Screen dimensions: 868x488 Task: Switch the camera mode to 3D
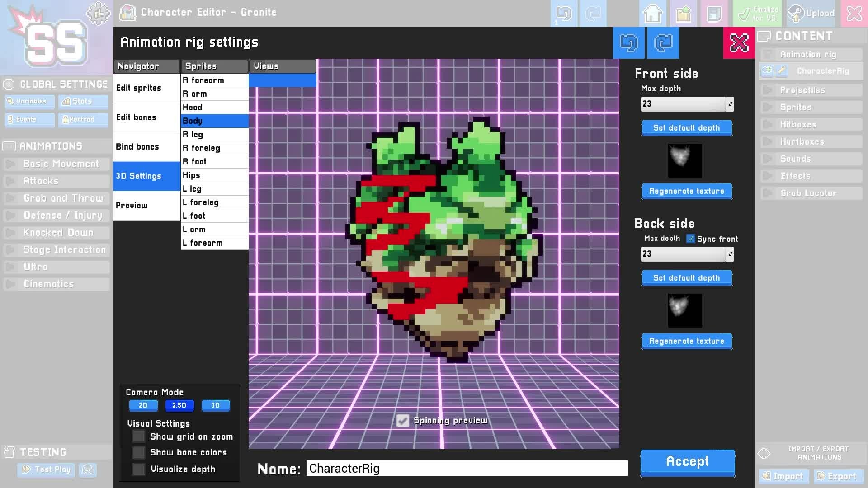click(215, 405)
